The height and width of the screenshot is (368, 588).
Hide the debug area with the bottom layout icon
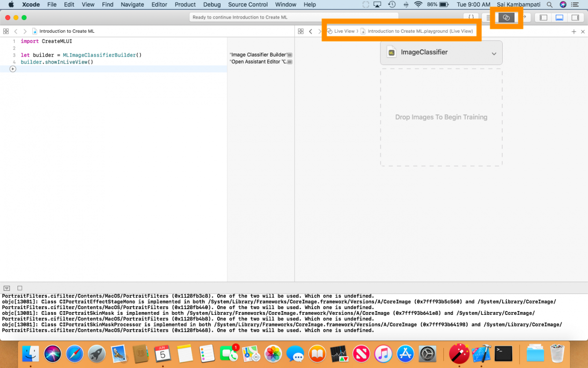(560, 17)
